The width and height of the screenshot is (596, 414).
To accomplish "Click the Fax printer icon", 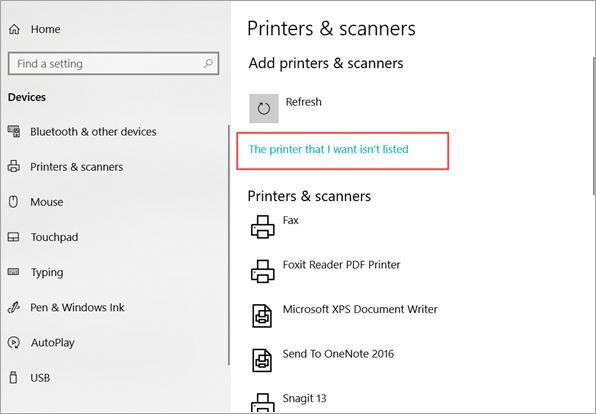I will 263,227.
